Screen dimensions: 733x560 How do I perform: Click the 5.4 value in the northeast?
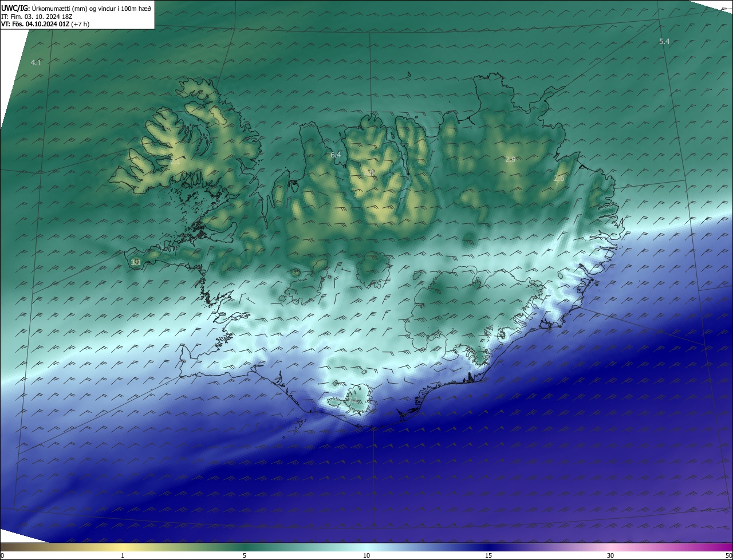(664, 41)
